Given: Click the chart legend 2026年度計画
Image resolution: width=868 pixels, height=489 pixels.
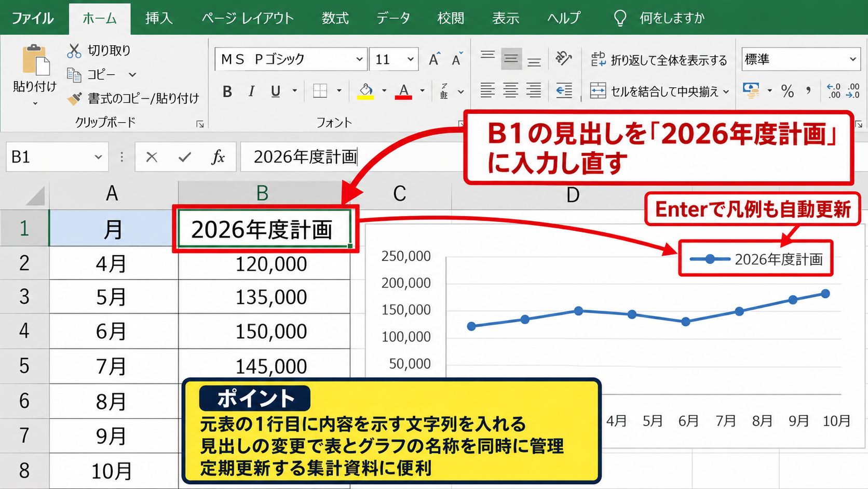Looking at the screenshot, I should [x=756, y=259].
